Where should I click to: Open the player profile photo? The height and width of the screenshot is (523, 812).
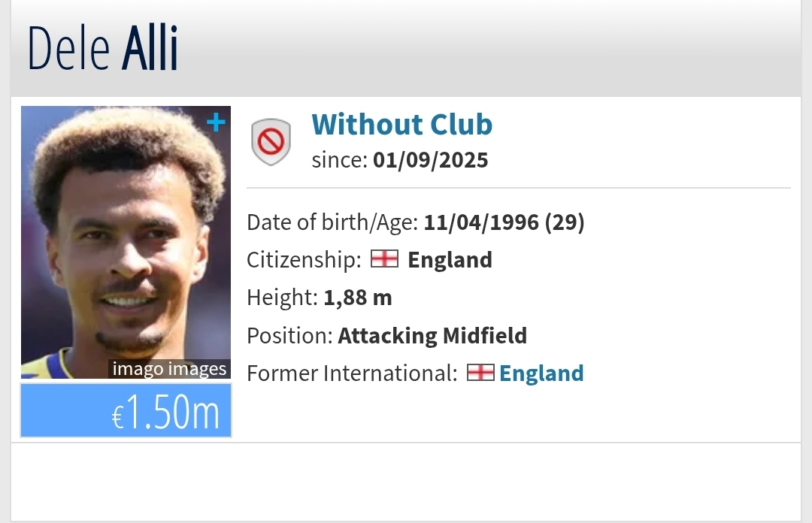point(126,240)
